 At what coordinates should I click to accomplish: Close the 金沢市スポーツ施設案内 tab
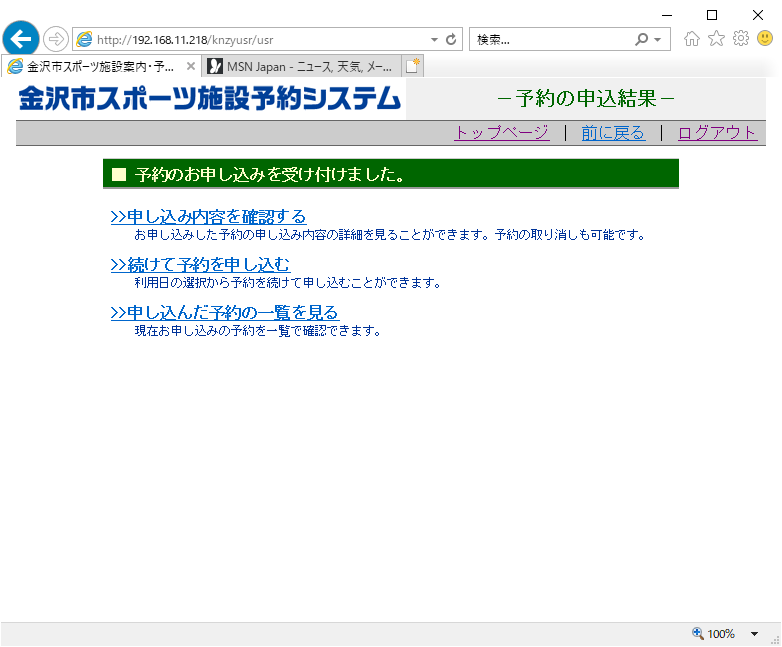click(191, 66)
